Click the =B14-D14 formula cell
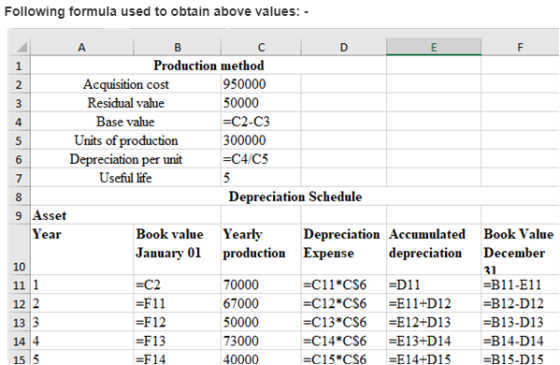The width and height of the screenshot is (560, 365). tap(520, 341)
